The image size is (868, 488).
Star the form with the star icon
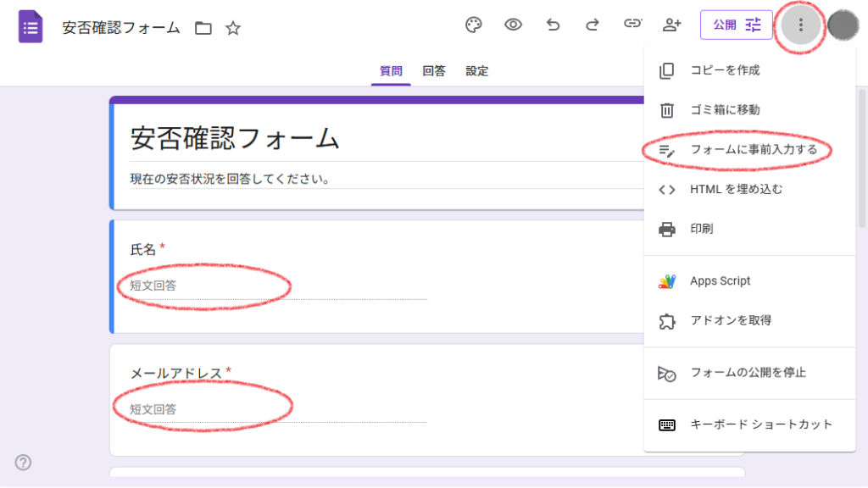[x=233, y=28]
